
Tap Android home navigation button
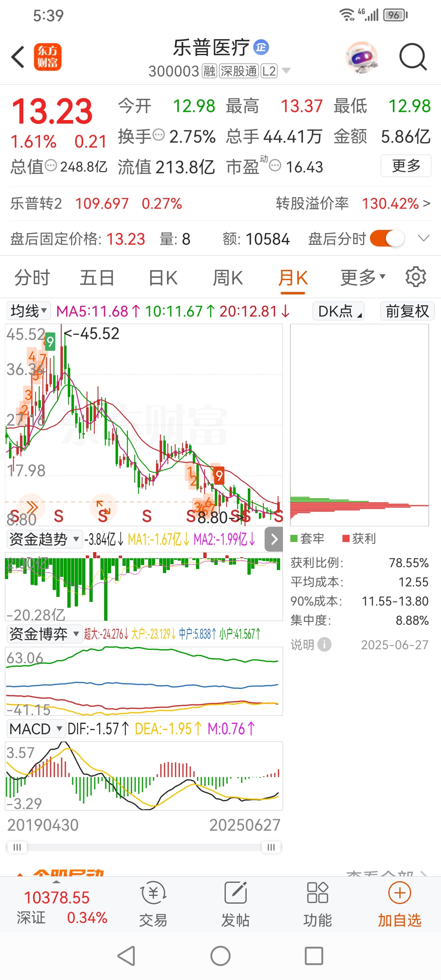click(x=220, y=956)
